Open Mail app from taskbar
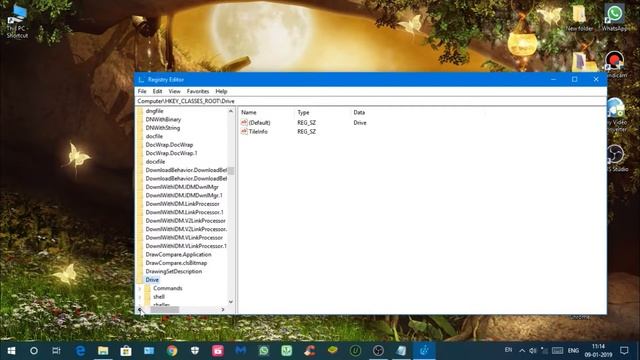This screenshot has height=360, width=640. point(149,351)
